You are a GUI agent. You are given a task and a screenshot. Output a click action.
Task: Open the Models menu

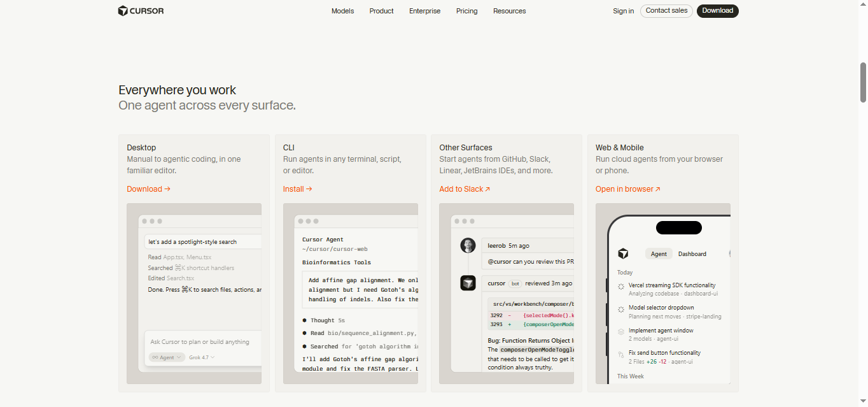[342, 11]
